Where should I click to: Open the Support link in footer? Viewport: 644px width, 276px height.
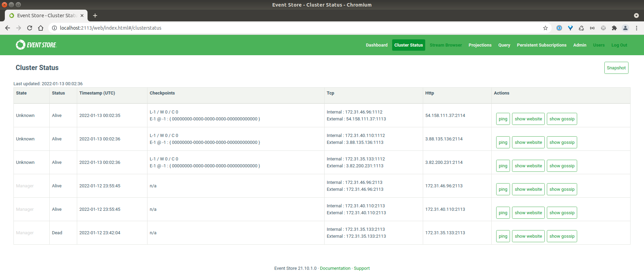click(362, 268)
